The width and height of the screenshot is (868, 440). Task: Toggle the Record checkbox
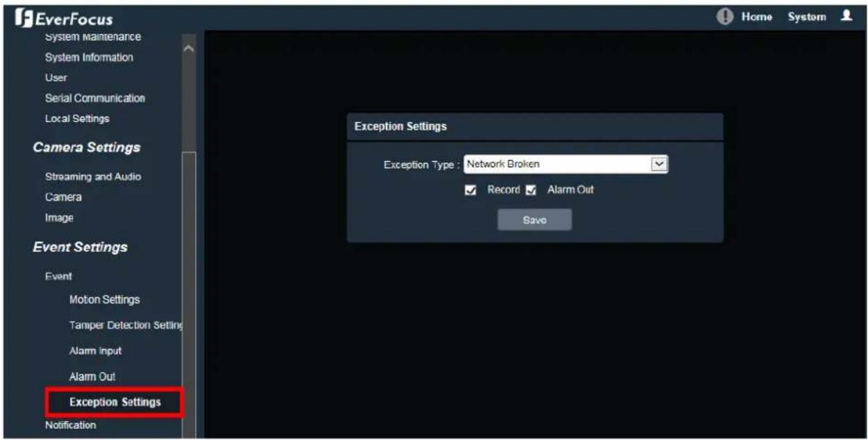470,190
